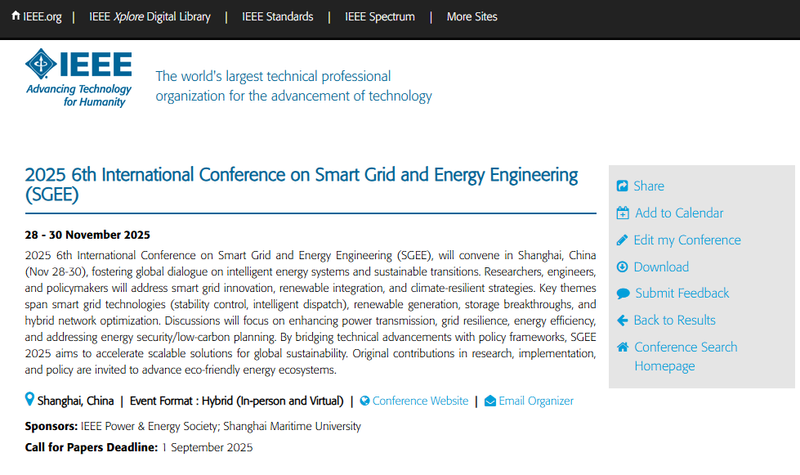Expand the More Sites menu
Screen dimensions: 800x475
pos(472,17)
